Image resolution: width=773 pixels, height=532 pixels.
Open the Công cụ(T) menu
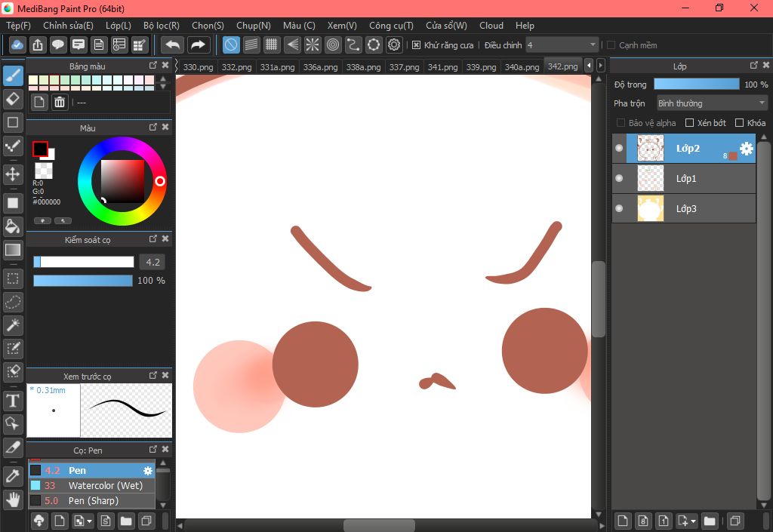coord(391,26)
